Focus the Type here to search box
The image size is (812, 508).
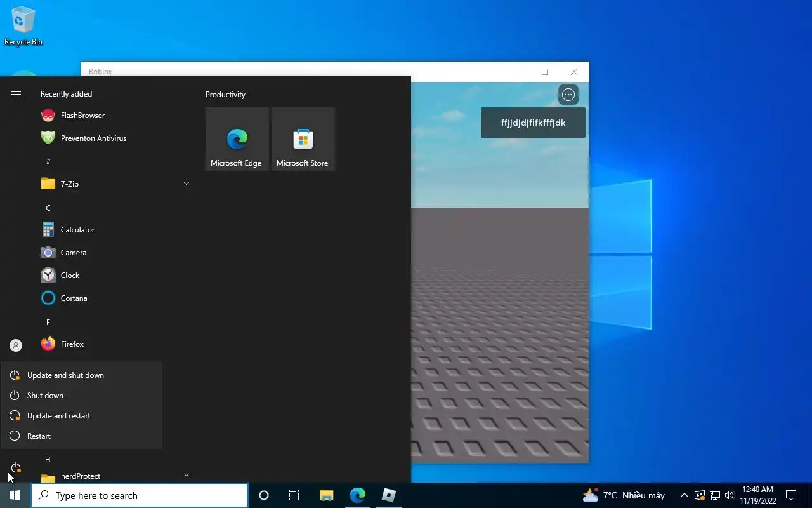tap(140, 495)
